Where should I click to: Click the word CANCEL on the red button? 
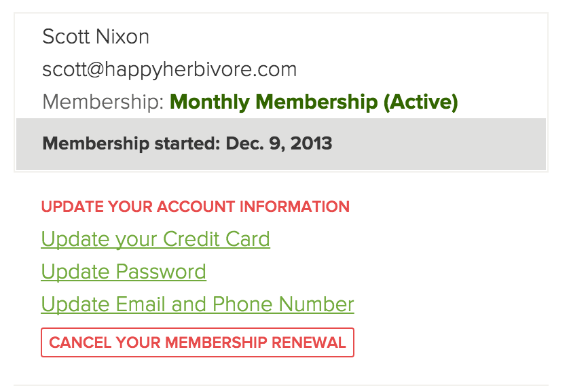tap(80, 342)
